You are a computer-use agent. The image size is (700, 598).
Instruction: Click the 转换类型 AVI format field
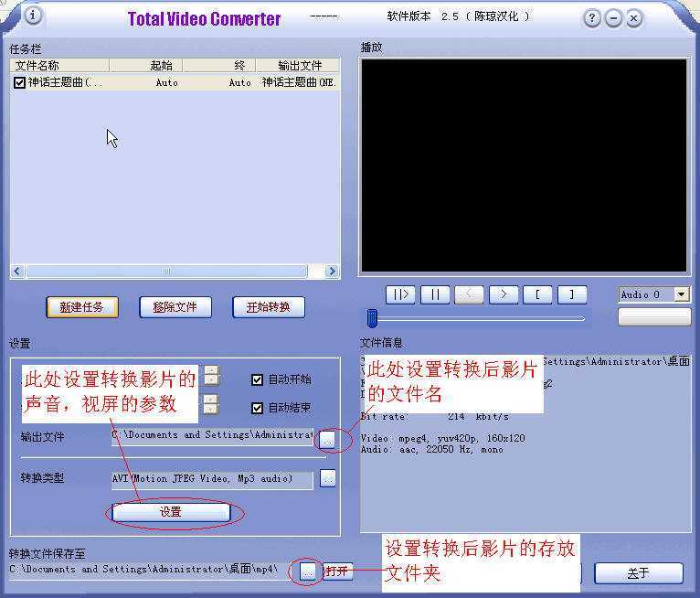click(x=213, y=480)
